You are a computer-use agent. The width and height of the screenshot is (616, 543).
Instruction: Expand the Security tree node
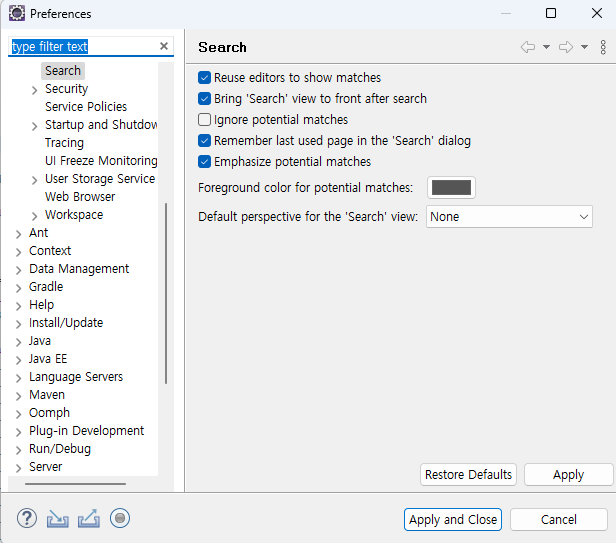tap(35, 90)
